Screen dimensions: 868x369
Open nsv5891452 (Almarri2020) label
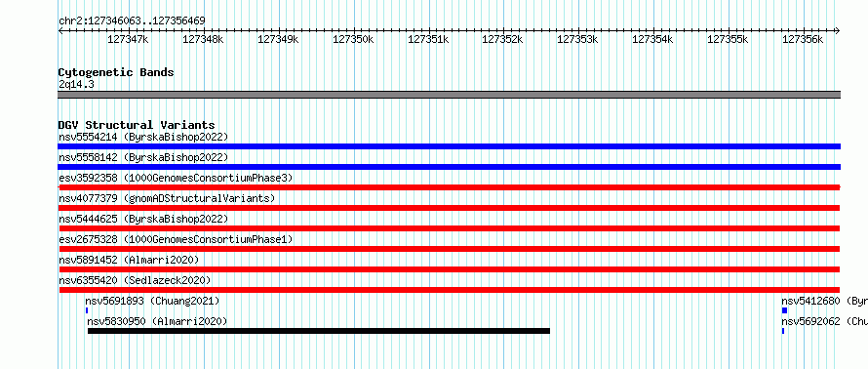129,260
